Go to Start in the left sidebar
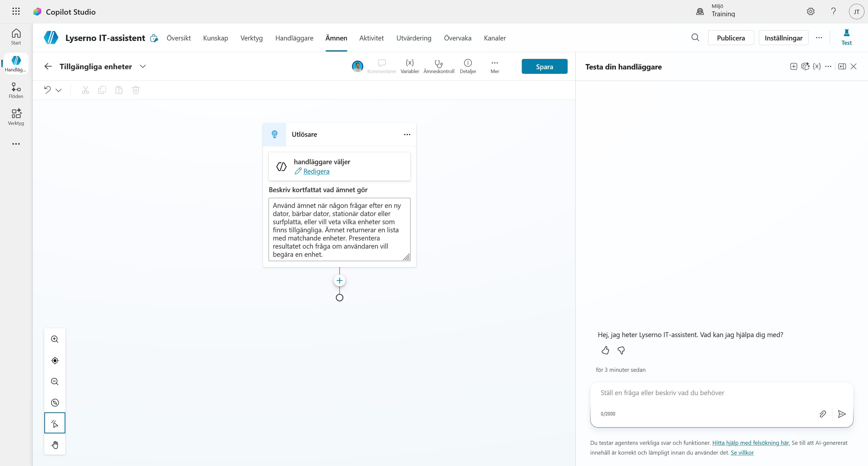The width and height of the screenshot is (868, 466). (x=16, y=37)
